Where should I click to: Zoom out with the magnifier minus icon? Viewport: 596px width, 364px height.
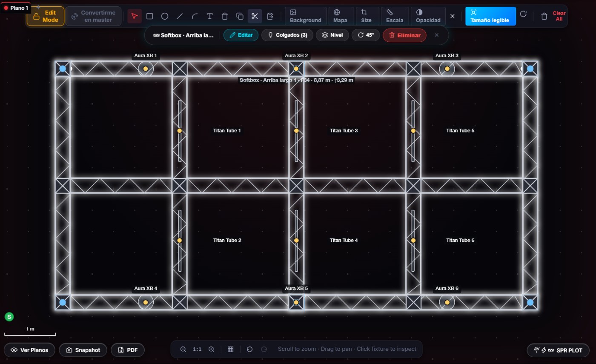[x=183, y=349]
